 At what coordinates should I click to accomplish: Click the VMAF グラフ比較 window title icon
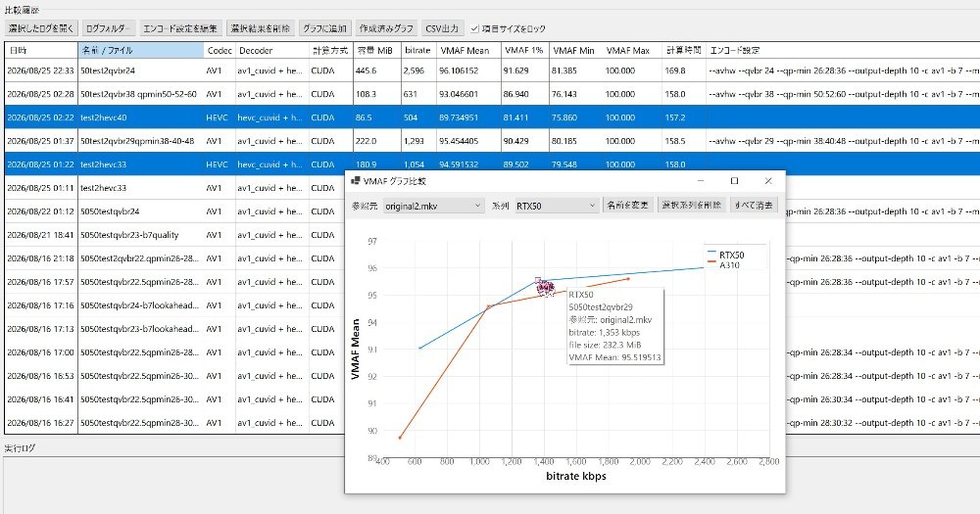pyautogui.click(x=355, y=181)
